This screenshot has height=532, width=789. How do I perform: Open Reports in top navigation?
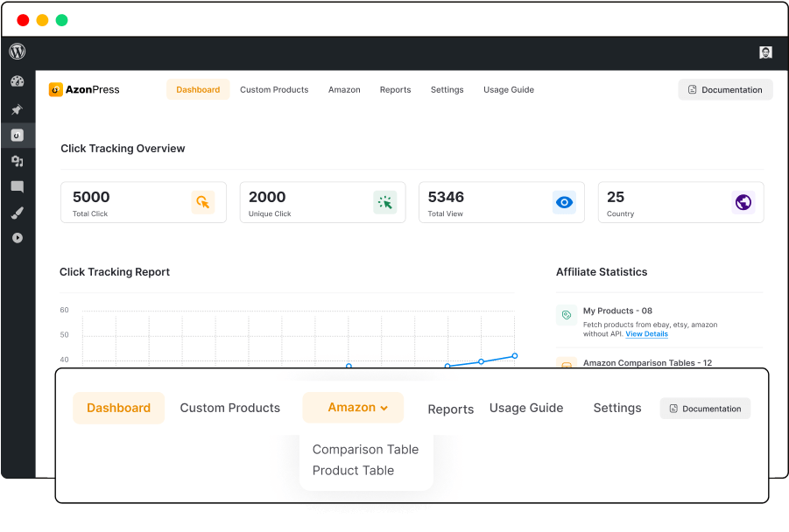pyautogui.click(x=396, y=89)
